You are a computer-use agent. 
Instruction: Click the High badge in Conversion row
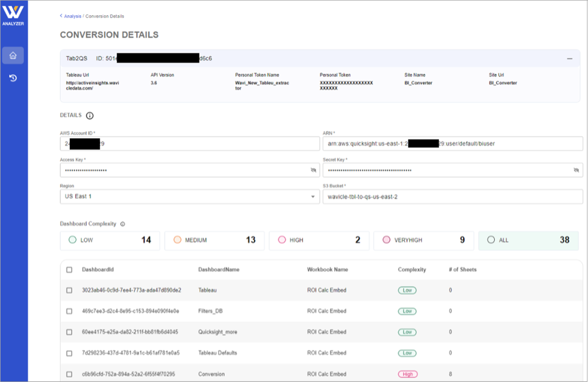tap(407, 374)
